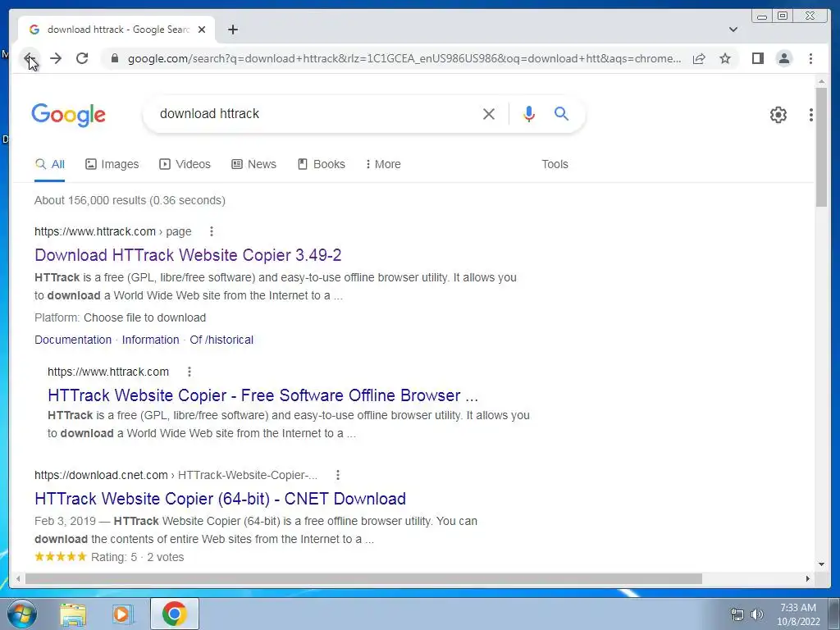Bookmark this tab with the star icon
The height and width of the screenshot is (630, 840).
tap(725, 58)
